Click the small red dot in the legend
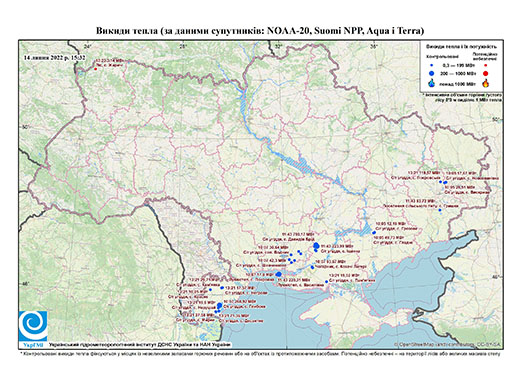This screenshot has width=520, height=368. click(485, 66)
